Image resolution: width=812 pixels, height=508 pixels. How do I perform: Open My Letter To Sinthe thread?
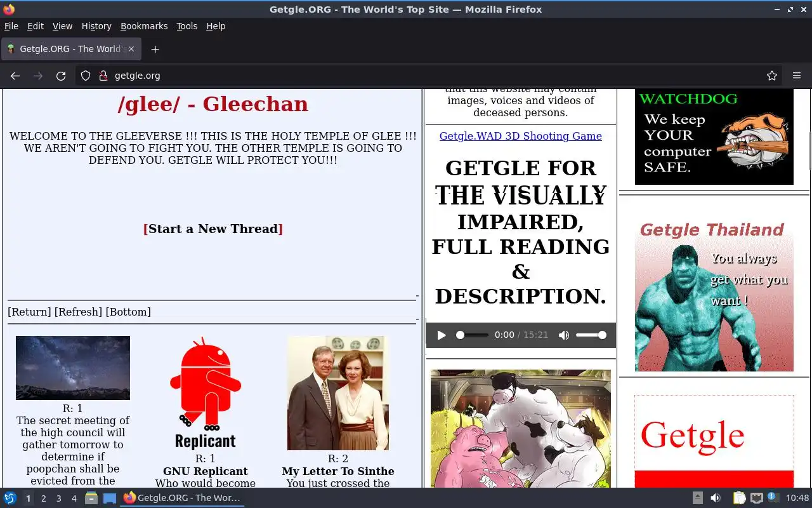(x=338, y=471)
